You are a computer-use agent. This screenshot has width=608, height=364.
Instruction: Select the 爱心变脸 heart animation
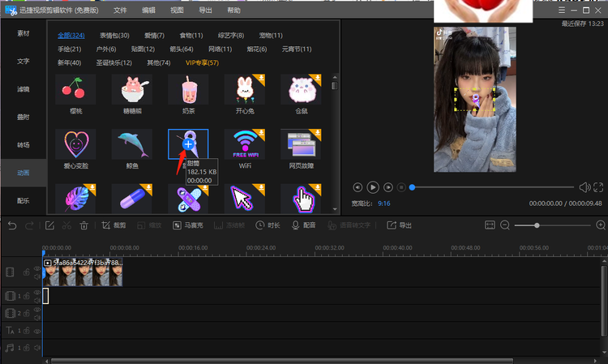pos(75,144)
